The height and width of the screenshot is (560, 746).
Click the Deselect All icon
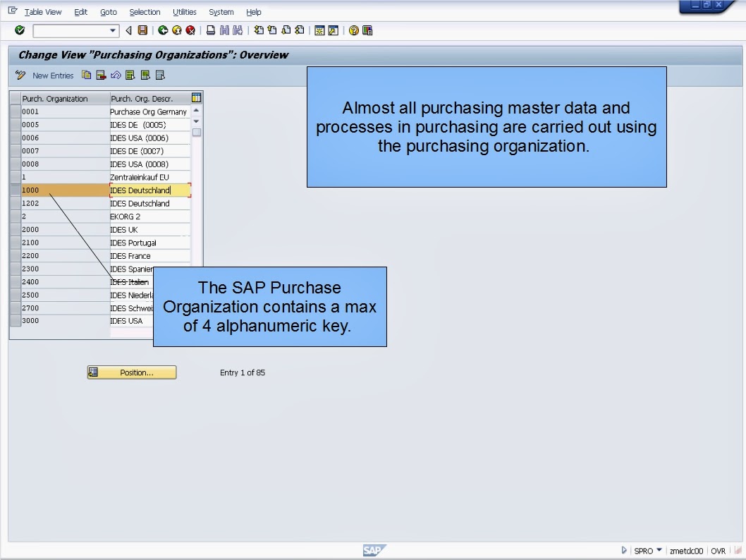[x=160, y=75]
